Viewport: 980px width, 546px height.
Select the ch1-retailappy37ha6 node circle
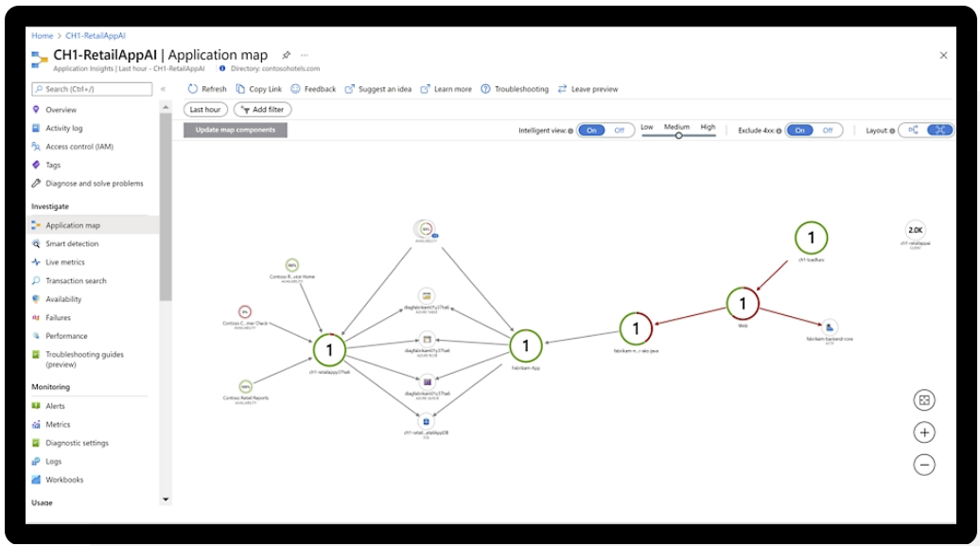click(329, 350)
